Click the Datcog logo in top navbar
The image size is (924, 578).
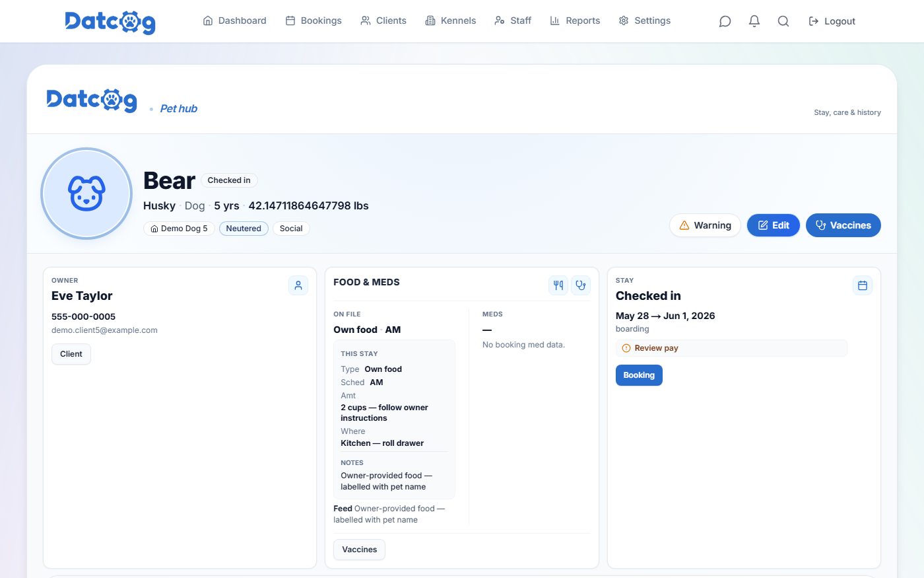pos(110,22)
